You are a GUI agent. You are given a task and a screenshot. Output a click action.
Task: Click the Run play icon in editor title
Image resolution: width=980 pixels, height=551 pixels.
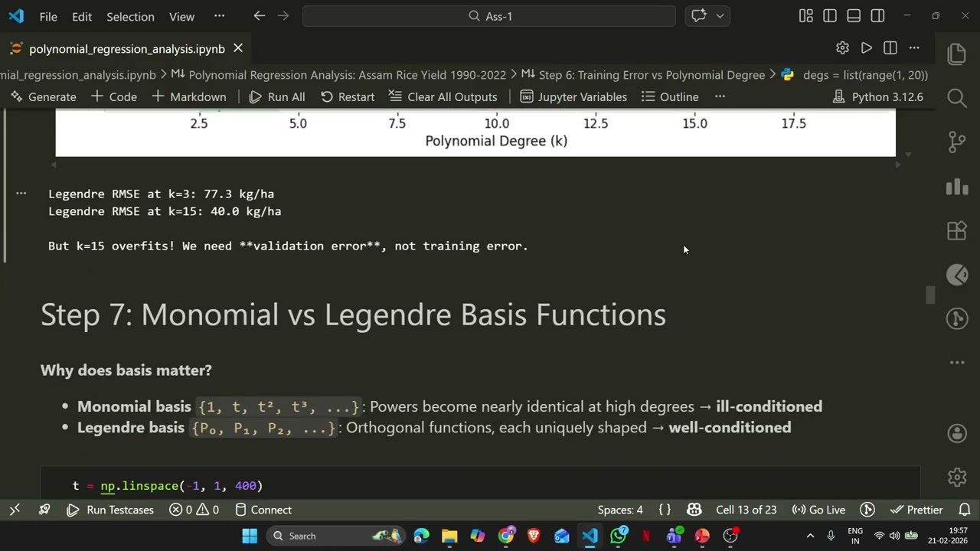coord(866,47)
